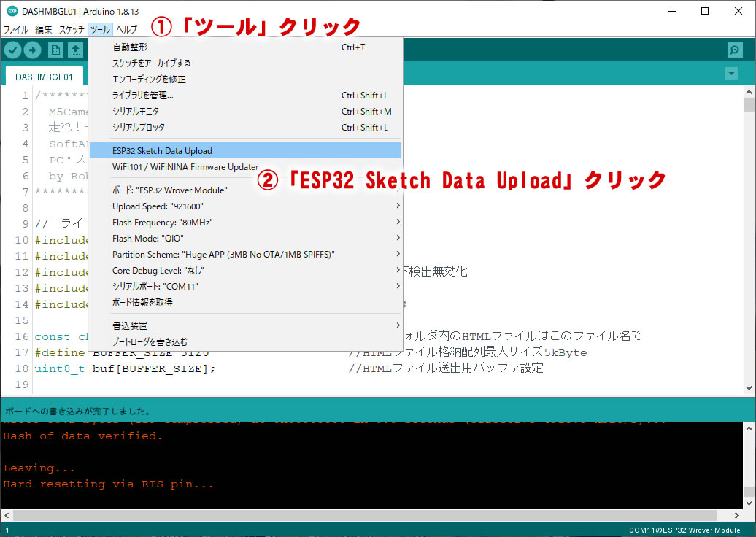
Task: Minimize the Arduino window
Action: pos(673,11)
